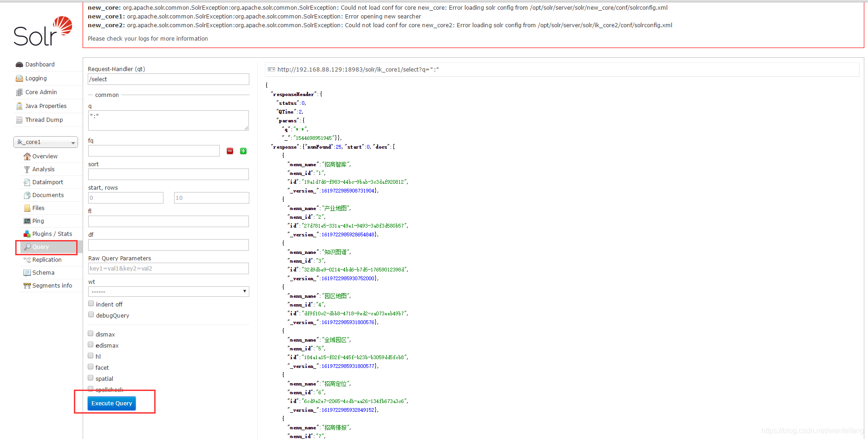Viewport: 868px width, 439px height.
Task: Open the core selector dropdown showing ik_core1
Action: (x=45, y=142)
